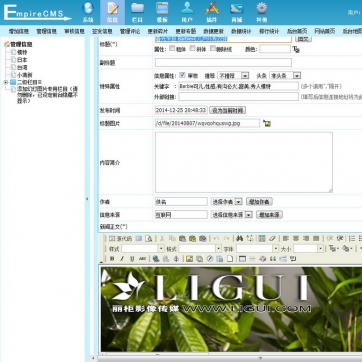Open the 格式 format dropdown in editor
The image size is (362, 362).
pos(200,249)
